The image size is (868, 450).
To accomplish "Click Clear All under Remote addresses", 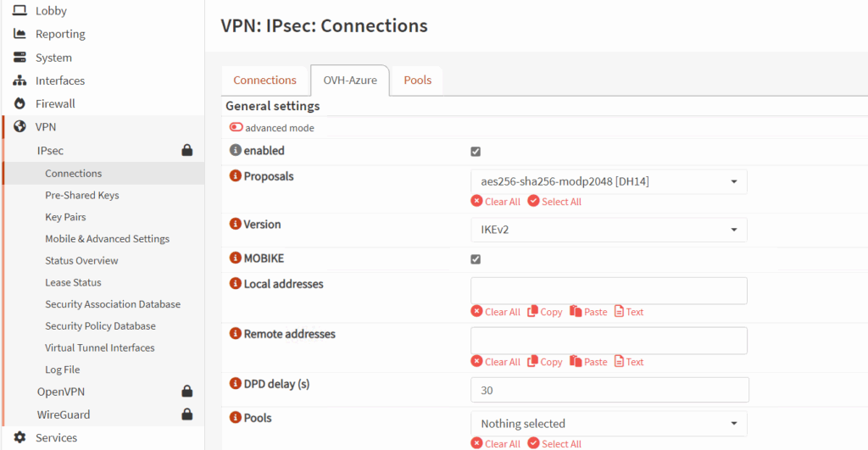I will [496, 362].
